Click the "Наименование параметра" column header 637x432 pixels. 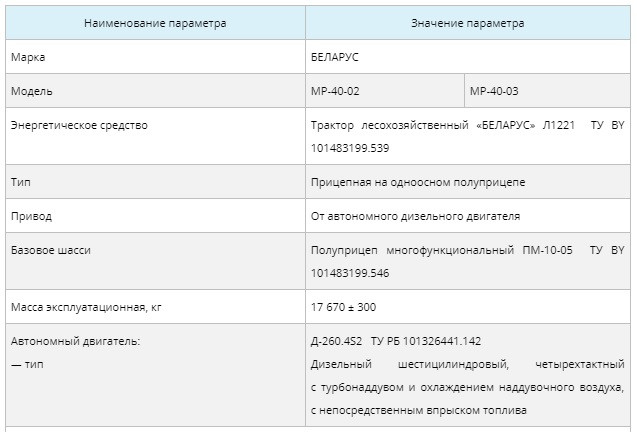[x=155, y=23]
